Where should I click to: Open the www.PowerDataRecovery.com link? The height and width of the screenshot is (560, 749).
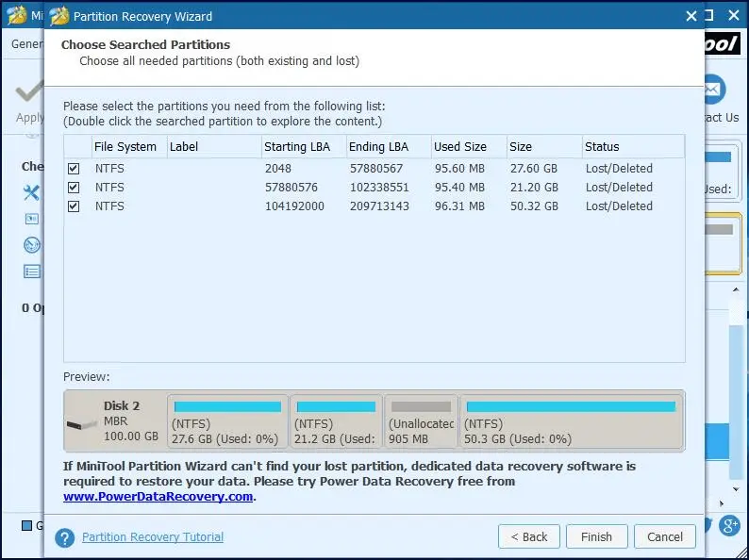click(x=158, y=497)
